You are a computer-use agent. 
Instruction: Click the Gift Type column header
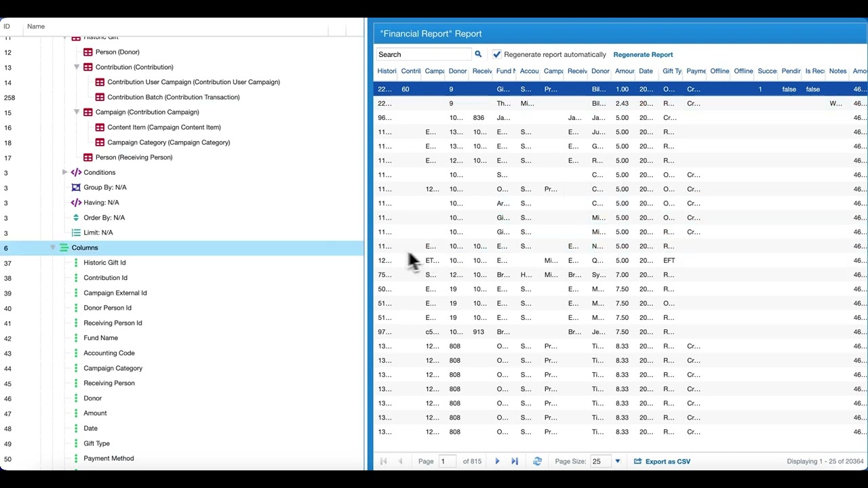(x=672, y=71)
